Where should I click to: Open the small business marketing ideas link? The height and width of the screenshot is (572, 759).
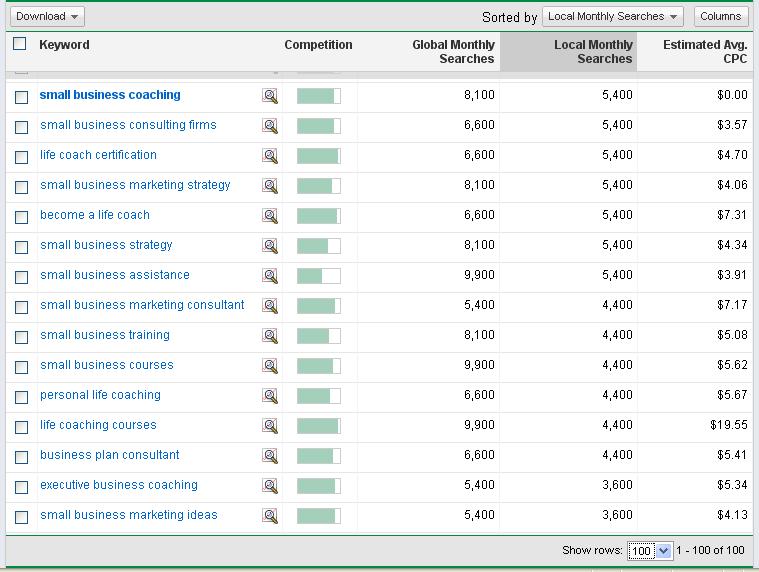(x=129, y=515)
